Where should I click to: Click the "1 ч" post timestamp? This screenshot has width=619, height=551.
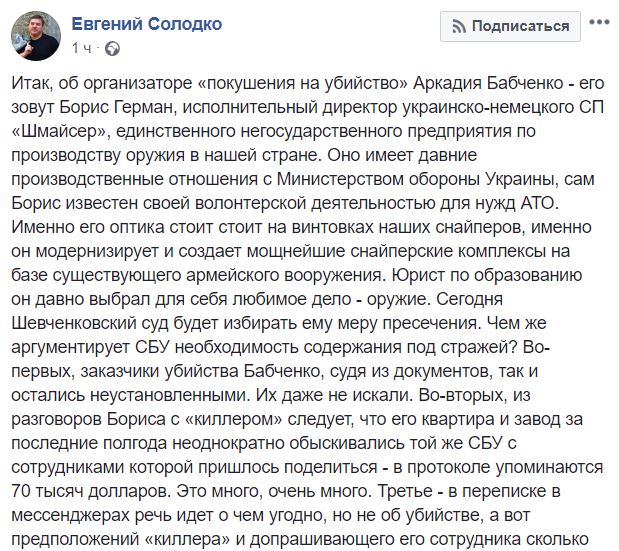[x=82, y=48]
